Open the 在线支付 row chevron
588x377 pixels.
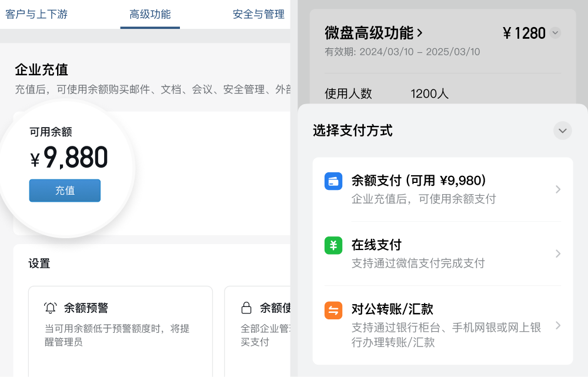click(x=558, y=254)
